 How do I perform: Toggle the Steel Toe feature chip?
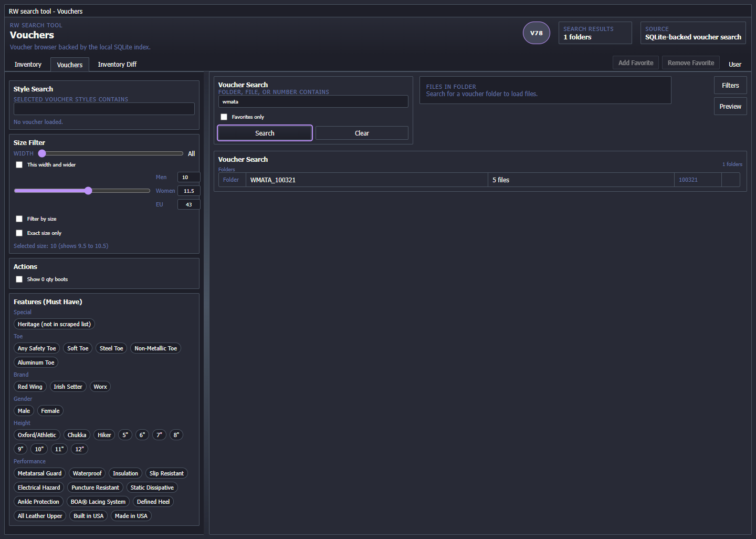[x=111, y=348]
